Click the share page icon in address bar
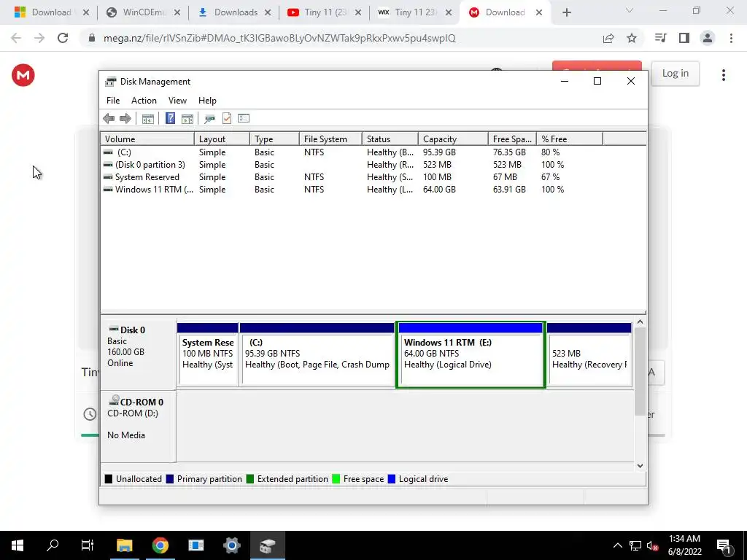Viewport: 747px width, 560px height. coord(608,38)
